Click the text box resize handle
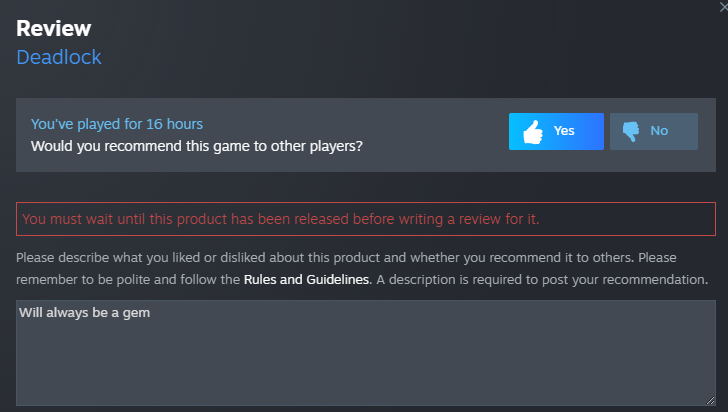The width and height of the screenshot is (728, 412). (709, 400)
